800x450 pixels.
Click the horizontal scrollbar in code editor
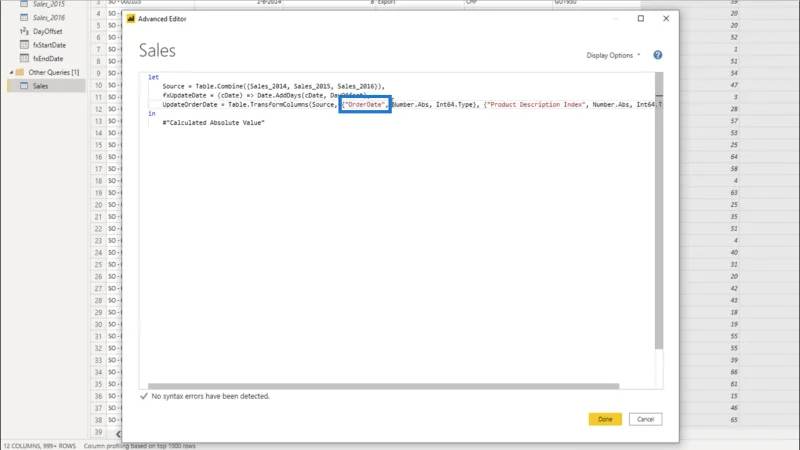tap(383, 386)
